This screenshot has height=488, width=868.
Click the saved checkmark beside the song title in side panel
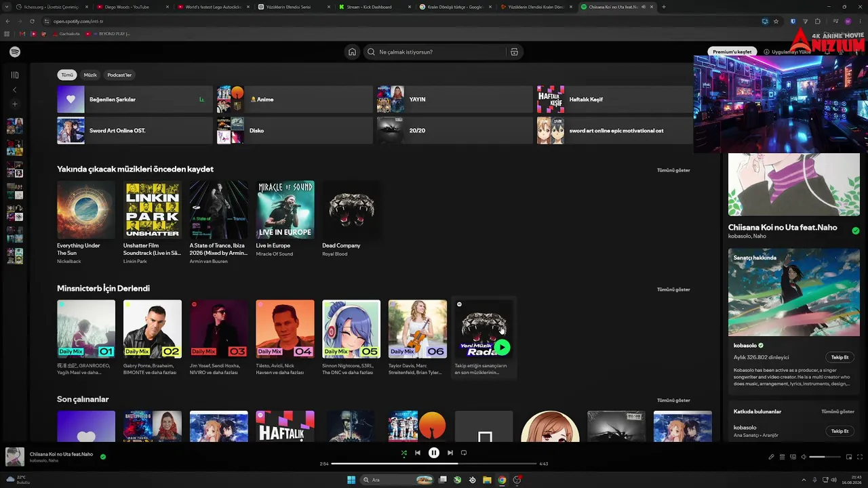pos(856,230)
